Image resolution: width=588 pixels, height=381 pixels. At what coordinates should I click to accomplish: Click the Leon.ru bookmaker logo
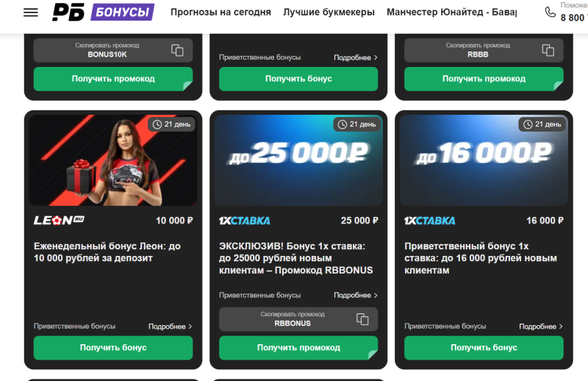point(59,221)
